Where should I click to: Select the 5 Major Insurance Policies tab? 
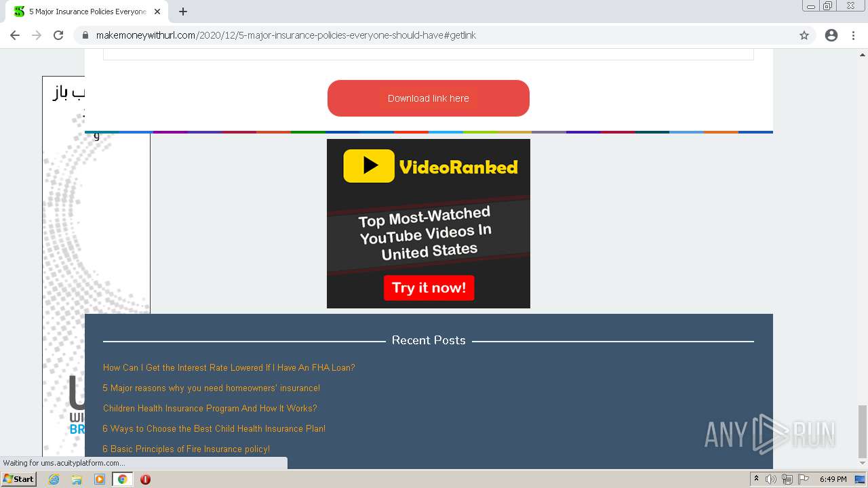pos(88,12)
